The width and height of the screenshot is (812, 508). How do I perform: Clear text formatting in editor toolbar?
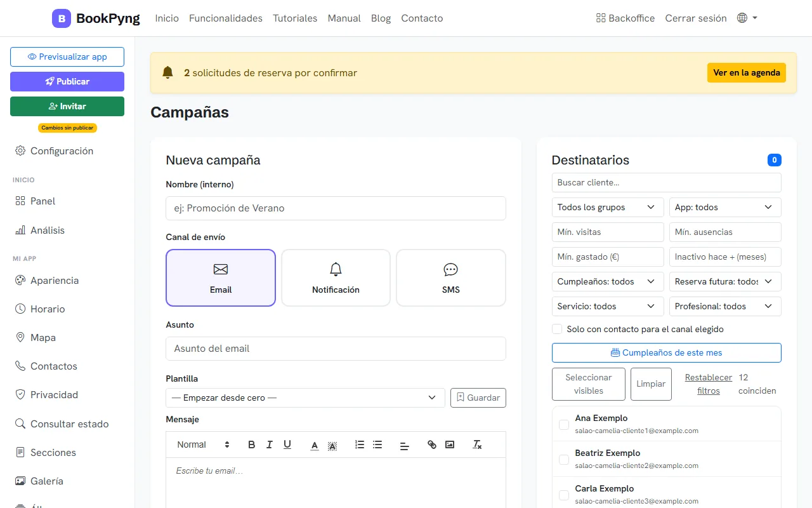tap(478, 444)
